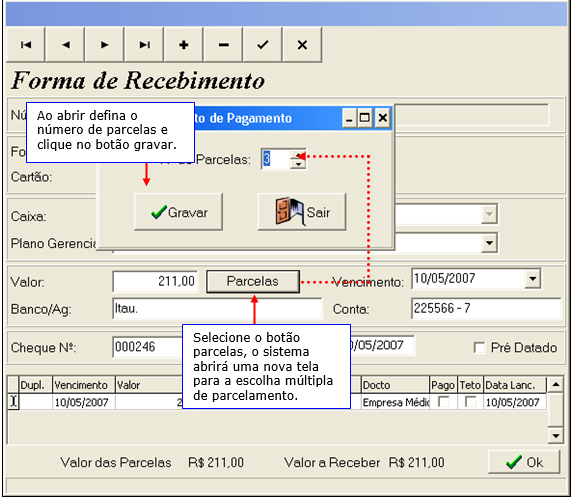
Task: Cancel edit with X toolbar icon
Action: pyautogui.click(x=302, y=45)
